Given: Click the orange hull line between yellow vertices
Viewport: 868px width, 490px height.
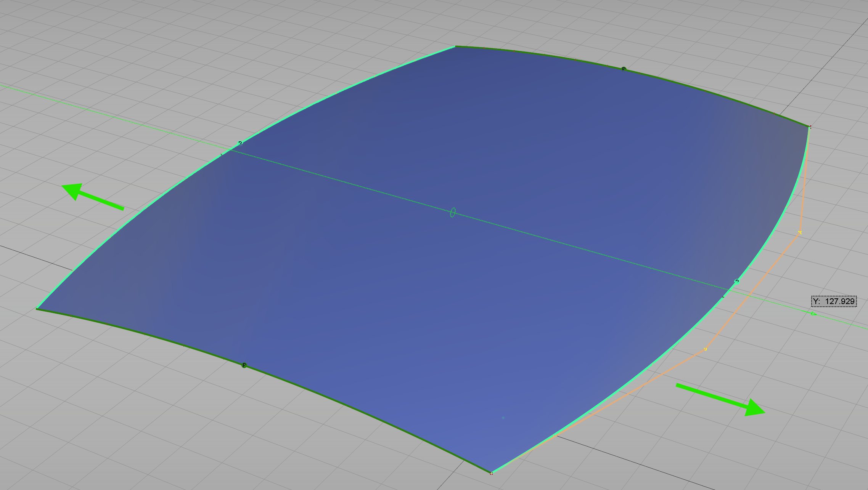Looking at the screenshot, I should (x=753, y=290).
